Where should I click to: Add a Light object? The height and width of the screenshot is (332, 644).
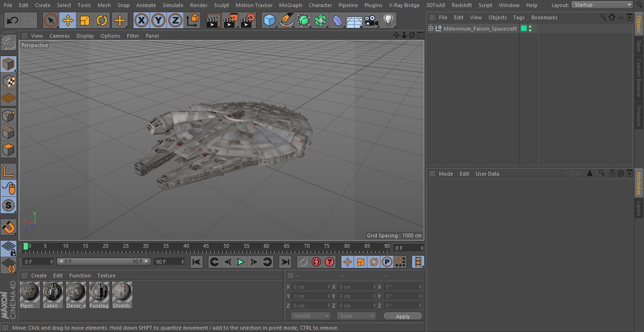pos(388,20)
